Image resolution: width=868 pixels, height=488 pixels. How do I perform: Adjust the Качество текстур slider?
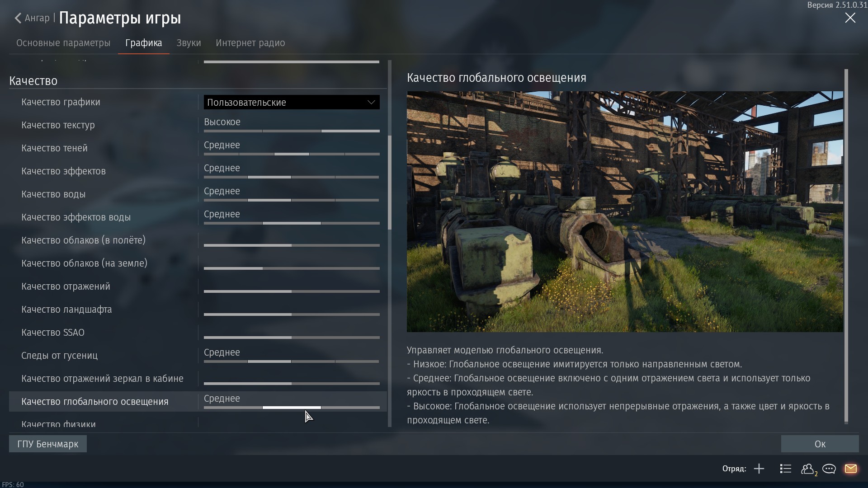pos(292,131)
